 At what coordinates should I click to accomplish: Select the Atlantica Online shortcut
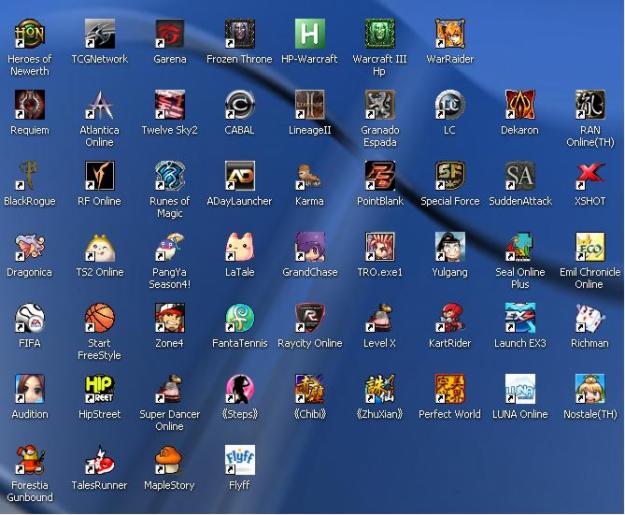pos(99,105)
